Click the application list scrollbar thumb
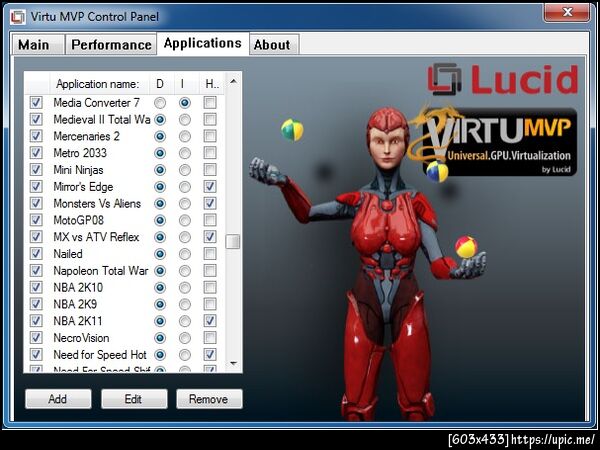 point(233,242)
